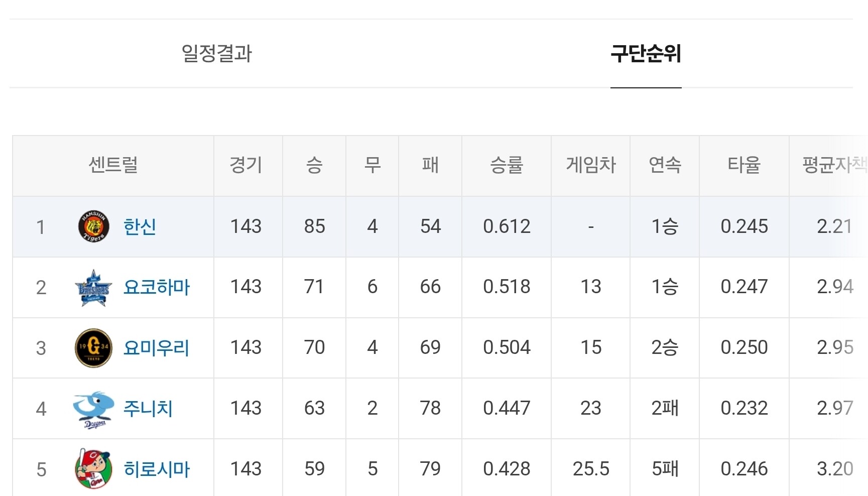The height and width of the screenshot is (496, 868).
Task: Select the 구단순위 tab
Action: point(646,54)
